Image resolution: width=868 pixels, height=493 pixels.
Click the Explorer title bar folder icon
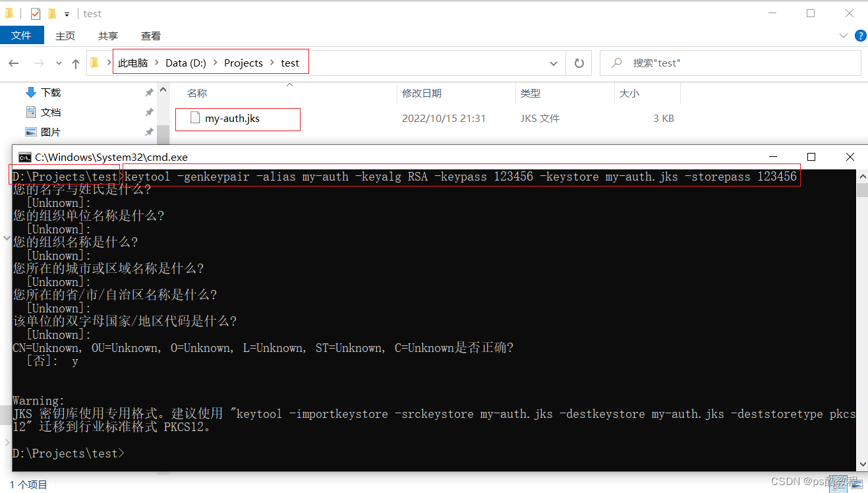[9, 13]
